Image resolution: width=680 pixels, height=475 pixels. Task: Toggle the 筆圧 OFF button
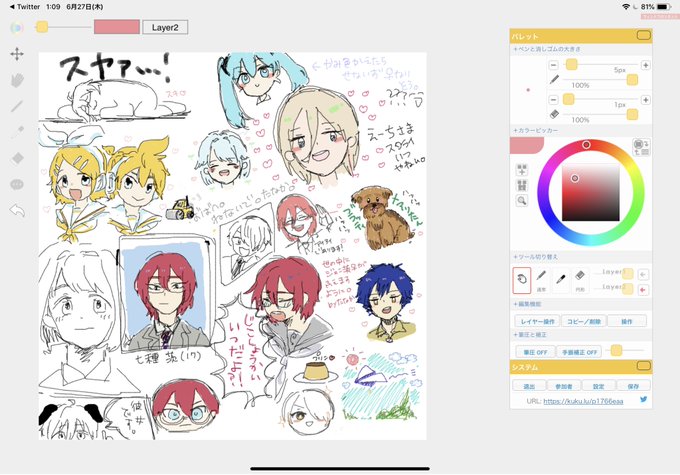click(x=535, y=352)
